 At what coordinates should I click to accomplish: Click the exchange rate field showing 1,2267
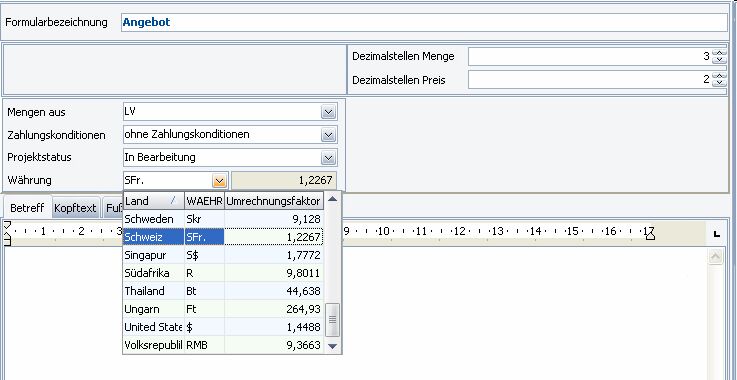coord(284,180)
